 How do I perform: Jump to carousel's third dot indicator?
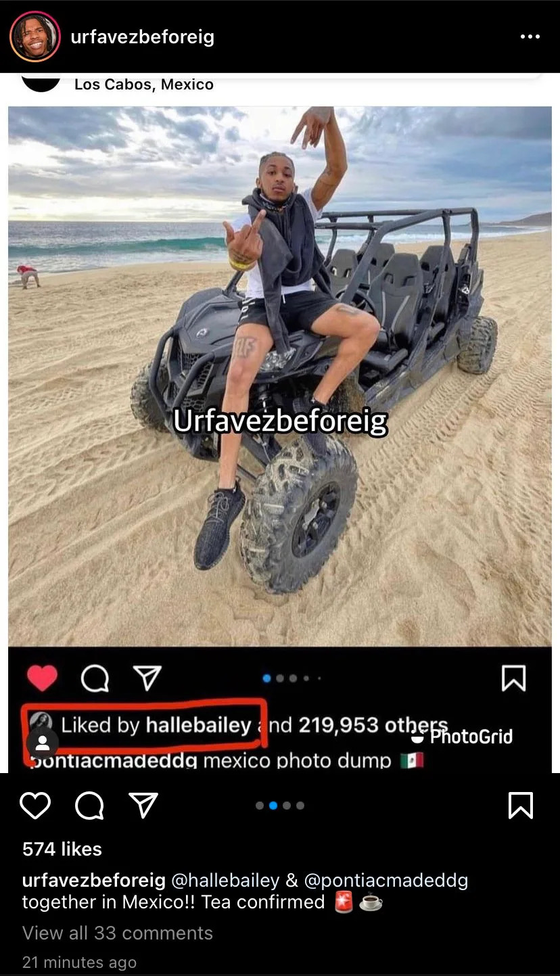pyautogui.click(x=287, y=806)
